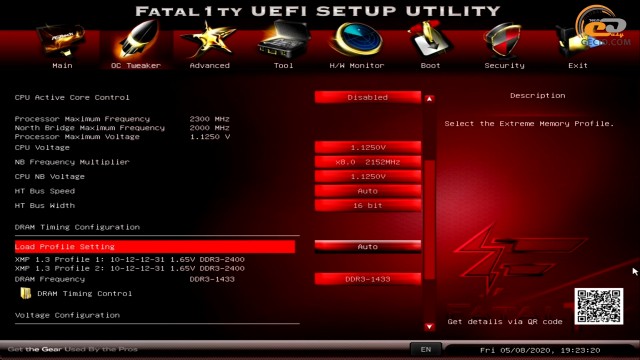This screenshot has height=360, width=640.
Task: Click the CPU Active Core Control label
Action: (72, 97)
